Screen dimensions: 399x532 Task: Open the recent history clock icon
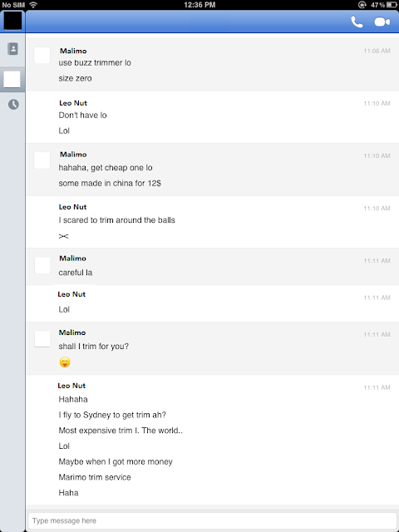coord(13,104)
